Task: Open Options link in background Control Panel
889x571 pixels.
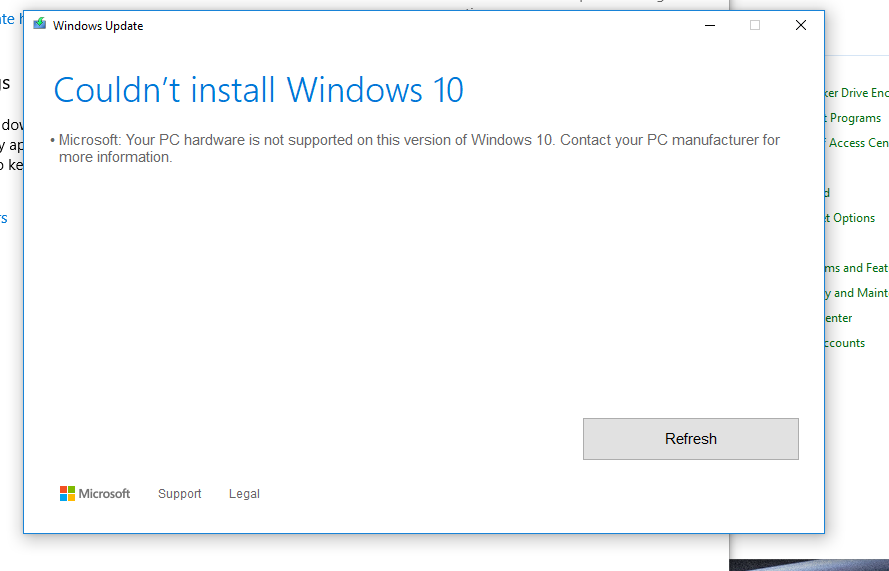Action: point(850,218)
